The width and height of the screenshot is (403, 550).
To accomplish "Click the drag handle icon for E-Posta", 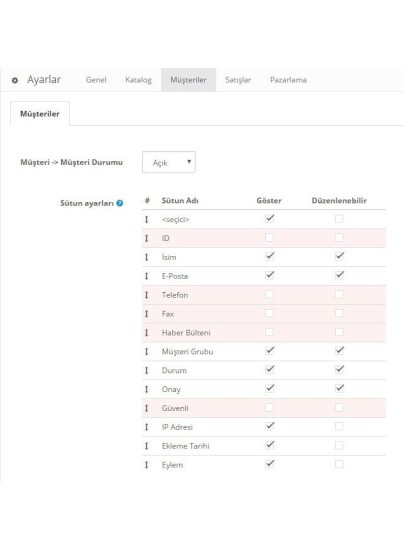I will tap(147, 276).
